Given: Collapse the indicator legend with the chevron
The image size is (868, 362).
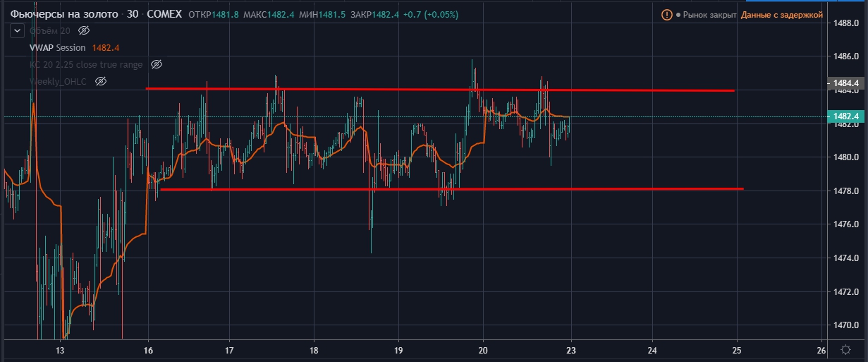Looking at the screenshot, I should (x=17, y=30).
